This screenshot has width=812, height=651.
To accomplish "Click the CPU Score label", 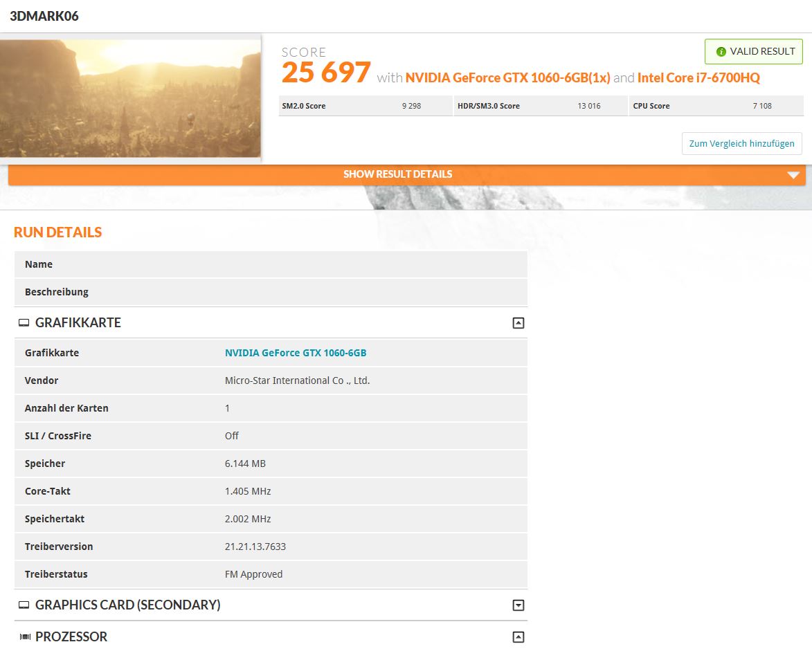I will point(651,106).
